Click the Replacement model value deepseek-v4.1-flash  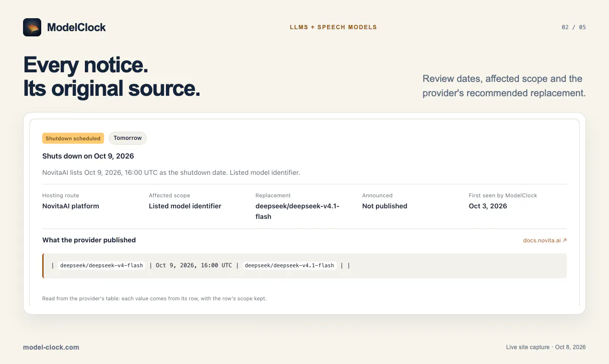click(x=297, y=211)
